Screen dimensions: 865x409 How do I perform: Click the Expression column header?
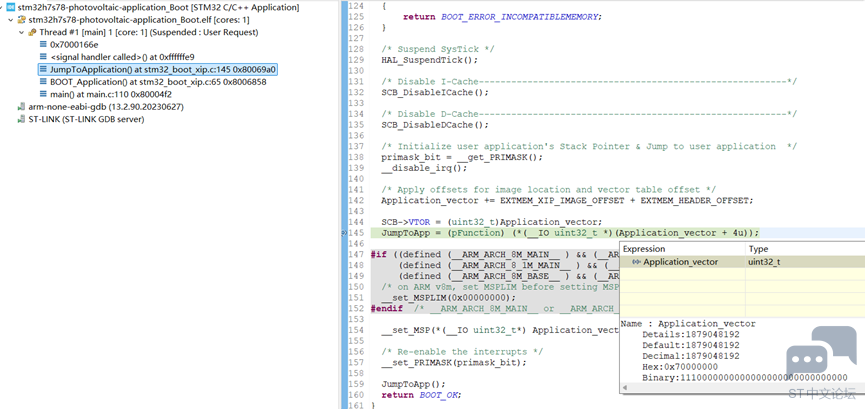coord(683,249)
